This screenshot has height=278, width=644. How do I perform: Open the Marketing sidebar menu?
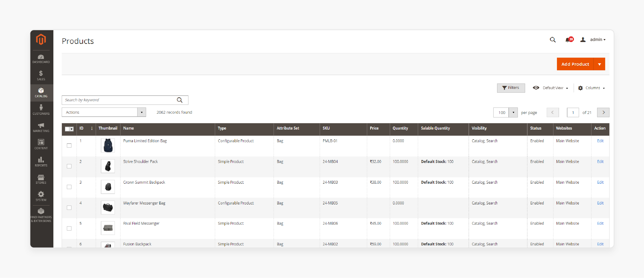[41, 127]
